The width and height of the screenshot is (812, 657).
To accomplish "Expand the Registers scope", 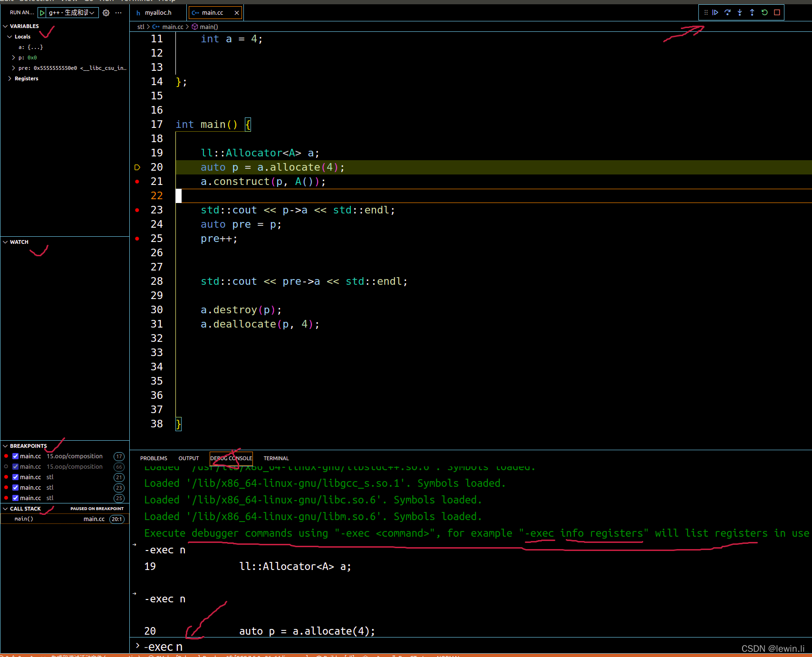I will coord(10,78).
